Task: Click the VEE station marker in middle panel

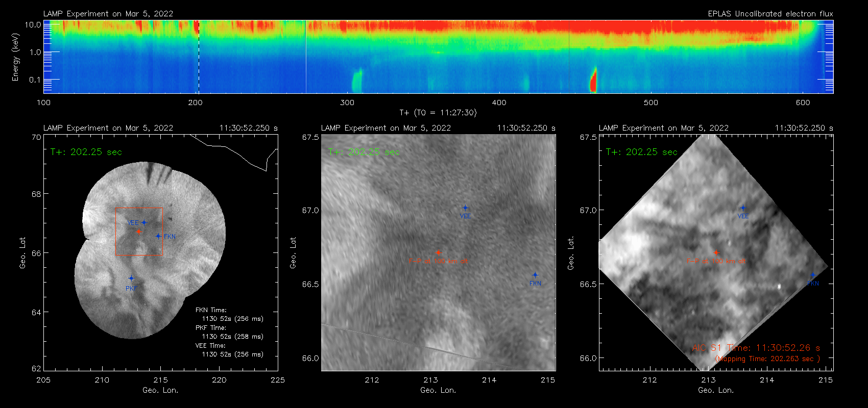Action: pyautogui.click(x=465, y=208)
